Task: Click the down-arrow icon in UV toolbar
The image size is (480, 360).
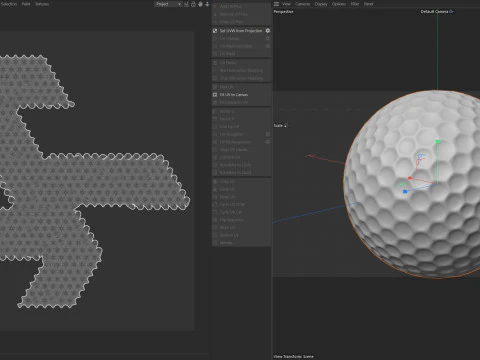Action: pyautogui.click(x=207, y=4)
